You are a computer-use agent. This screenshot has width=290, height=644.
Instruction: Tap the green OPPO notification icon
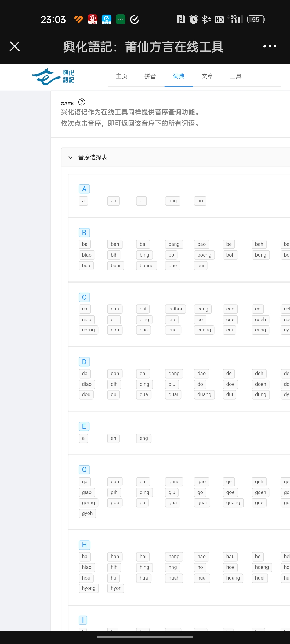pyautogui.click(x=121, y=19)
